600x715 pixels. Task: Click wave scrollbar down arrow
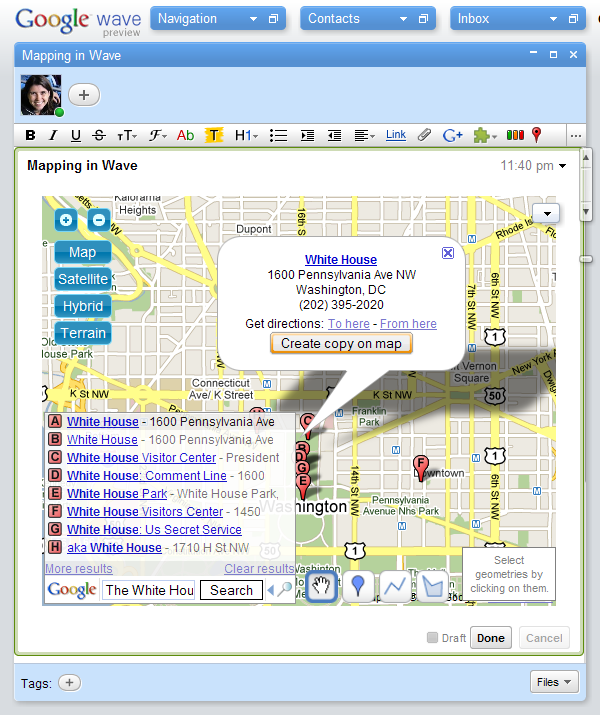click(x=586, y=212)
